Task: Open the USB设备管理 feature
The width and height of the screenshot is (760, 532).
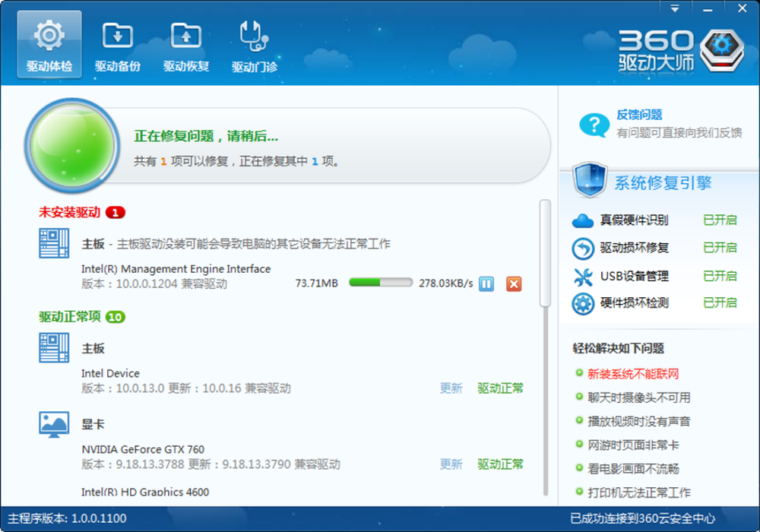Action: pos(634,276)
